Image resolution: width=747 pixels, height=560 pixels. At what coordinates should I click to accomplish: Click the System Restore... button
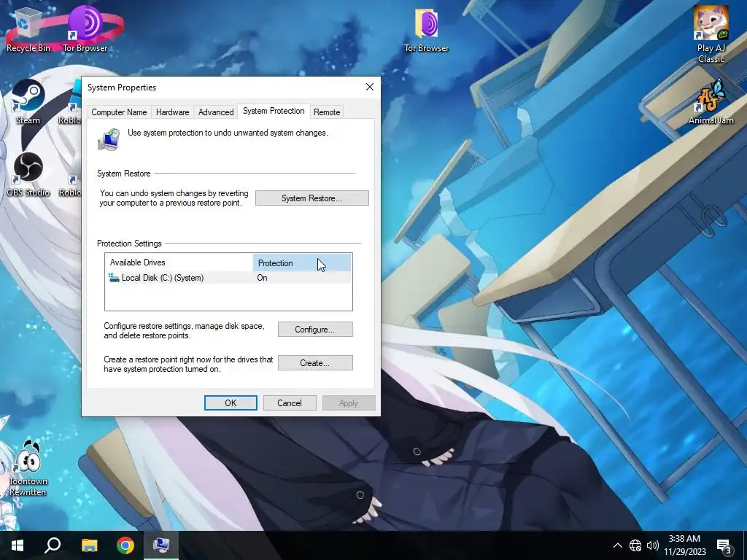(x=312, y=198)
